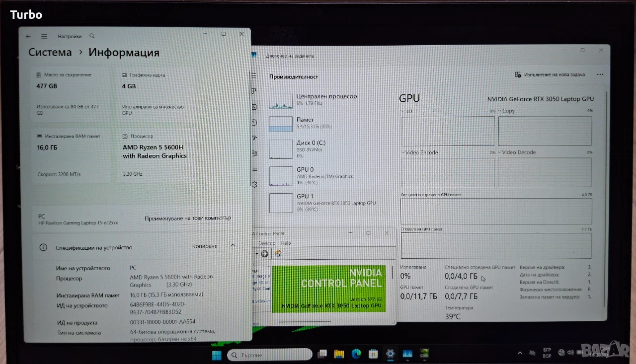Click the Версия на драйвера label in GPU details

(542, 267)
